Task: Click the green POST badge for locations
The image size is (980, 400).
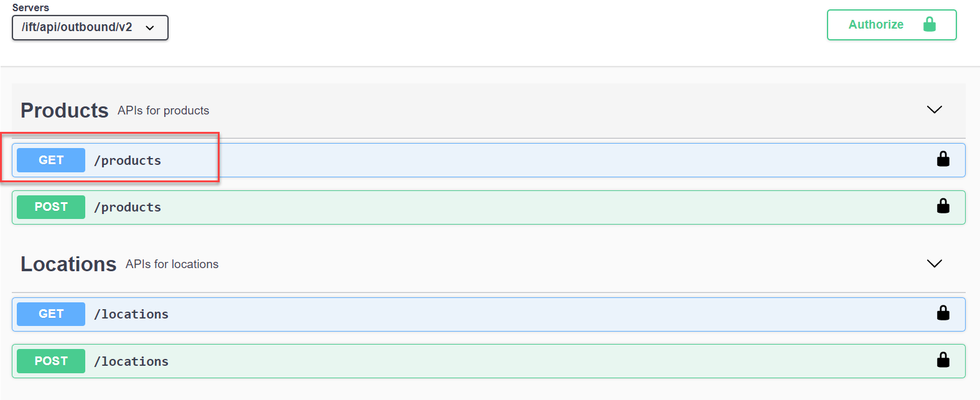Action: (x=51, y=361)
